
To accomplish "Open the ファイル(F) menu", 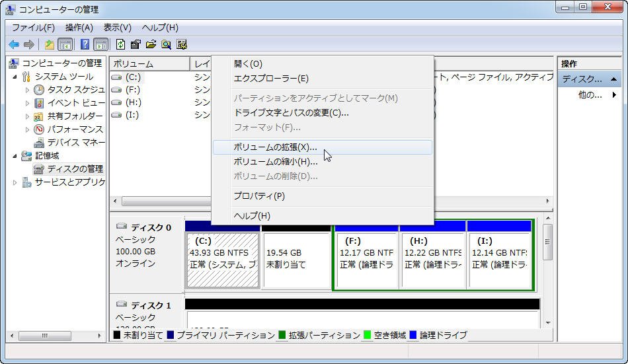I will 33,28.
